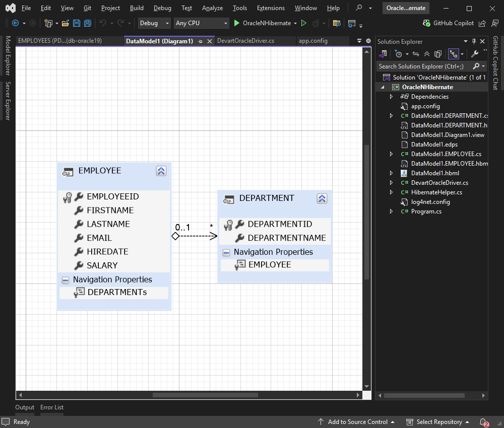Click the notifications bell in the status bar
The image size is (504, 428).
point(482,421)
